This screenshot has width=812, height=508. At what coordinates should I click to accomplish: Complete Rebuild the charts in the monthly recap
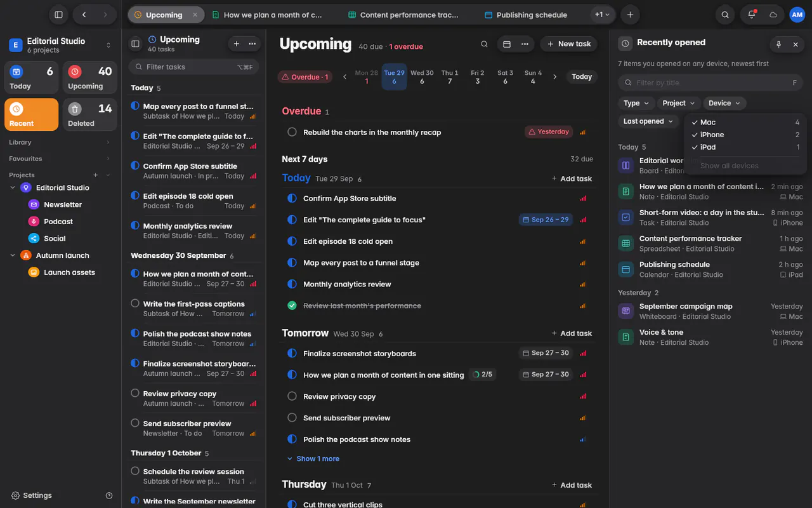point(292,132)
